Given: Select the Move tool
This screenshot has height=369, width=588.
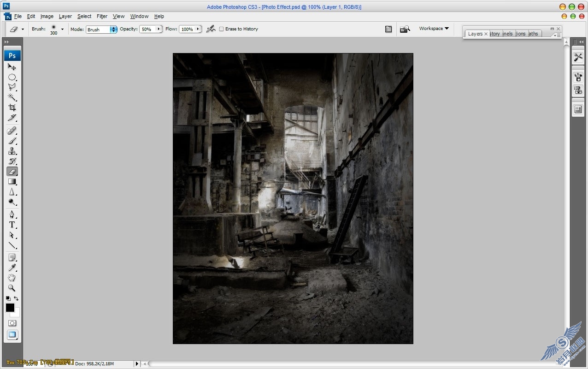Looking at the screenshot, I should point(12,67).
